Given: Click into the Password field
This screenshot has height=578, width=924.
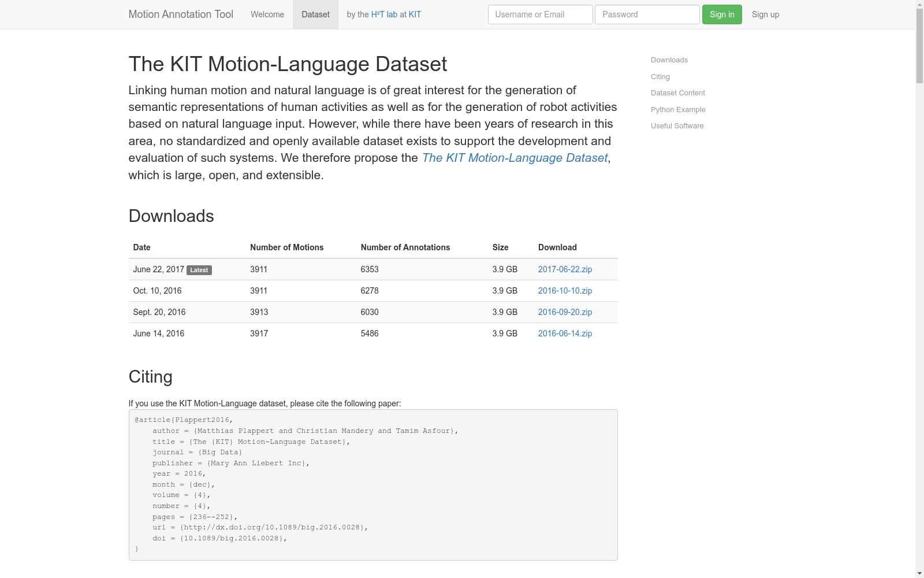Looking at the screenshot, I should pos(647,14).
